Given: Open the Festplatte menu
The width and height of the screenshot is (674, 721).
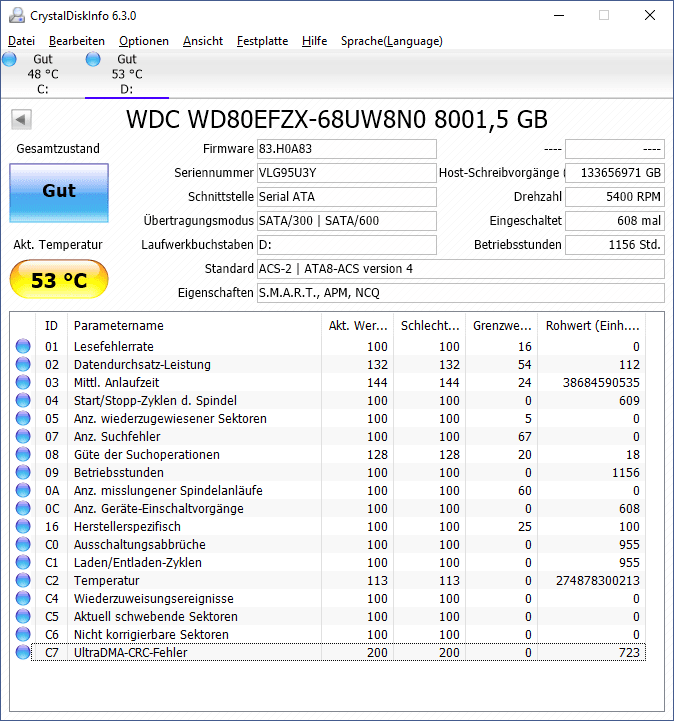Looking at the screenshot, I should tap(262, 41).
